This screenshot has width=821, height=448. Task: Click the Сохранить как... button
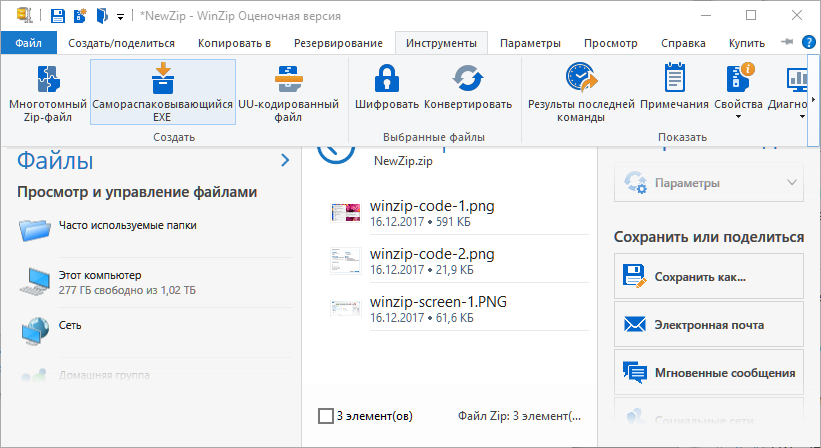708,276
